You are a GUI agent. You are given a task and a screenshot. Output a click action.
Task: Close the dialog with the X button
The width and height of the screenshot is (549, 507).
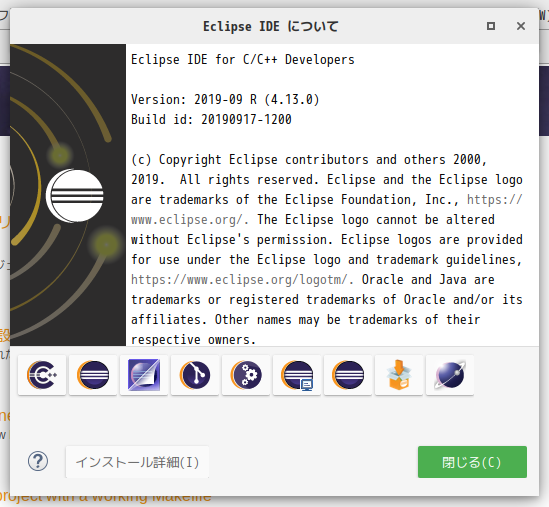tap(521, 26)
